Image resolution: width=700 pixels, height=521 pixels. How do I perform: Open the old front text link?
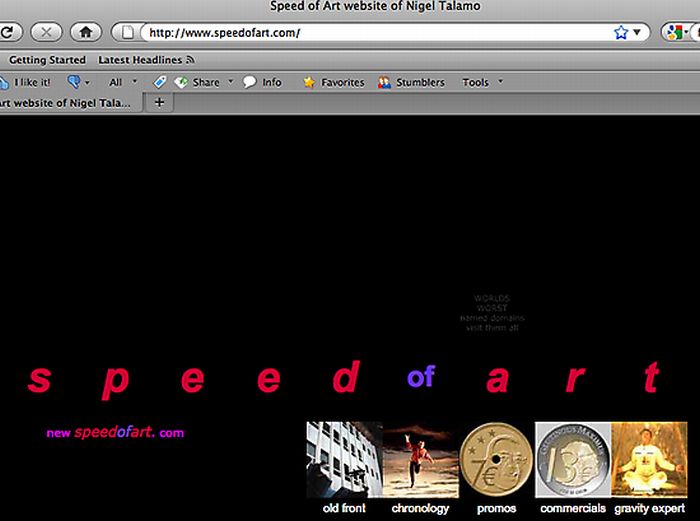[x=344, y=508]
